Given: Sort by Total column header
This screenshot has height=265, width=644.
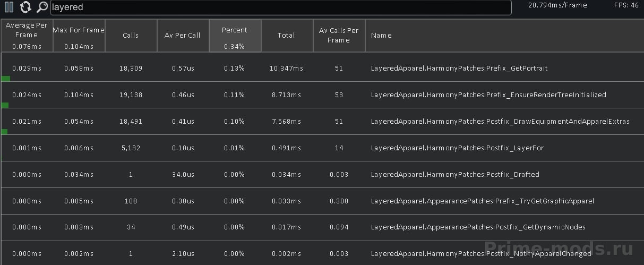Looking at the screenshot, I should pos(287,36).
